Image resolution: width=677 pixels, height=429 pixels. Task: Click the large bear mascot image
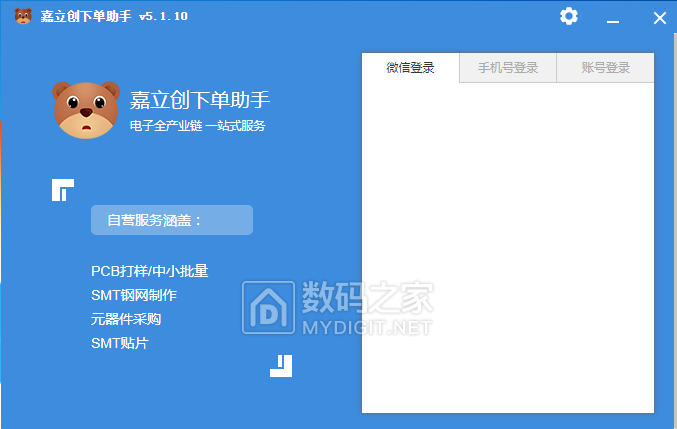click(x=86, y=110)
